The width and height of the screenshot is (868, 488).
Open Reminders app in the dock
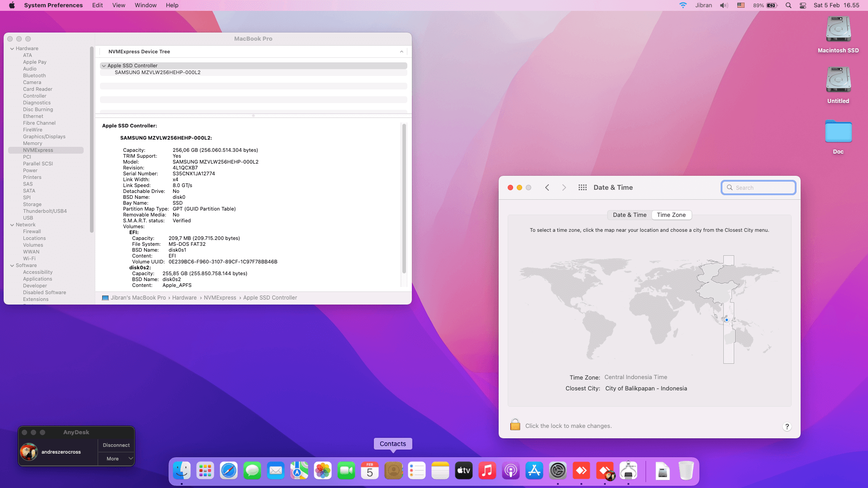pyautogui.click(x=417, y=471)
